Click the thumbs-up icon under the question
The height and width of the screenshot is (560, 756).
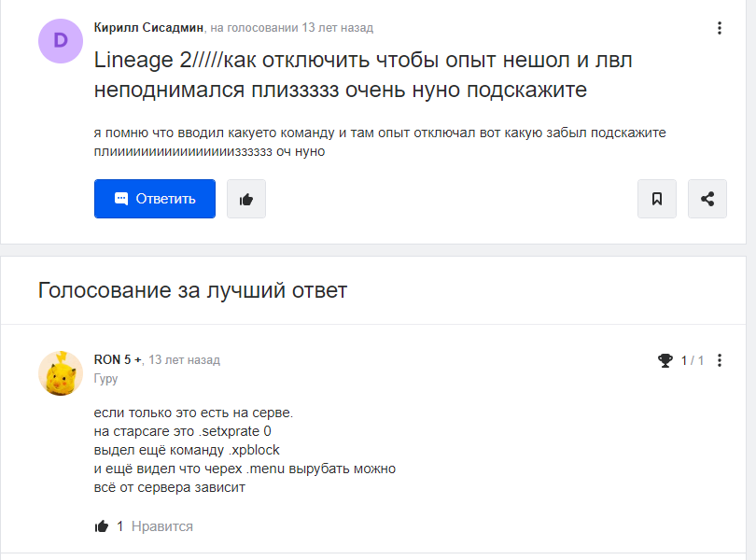[x=245, y=198]
